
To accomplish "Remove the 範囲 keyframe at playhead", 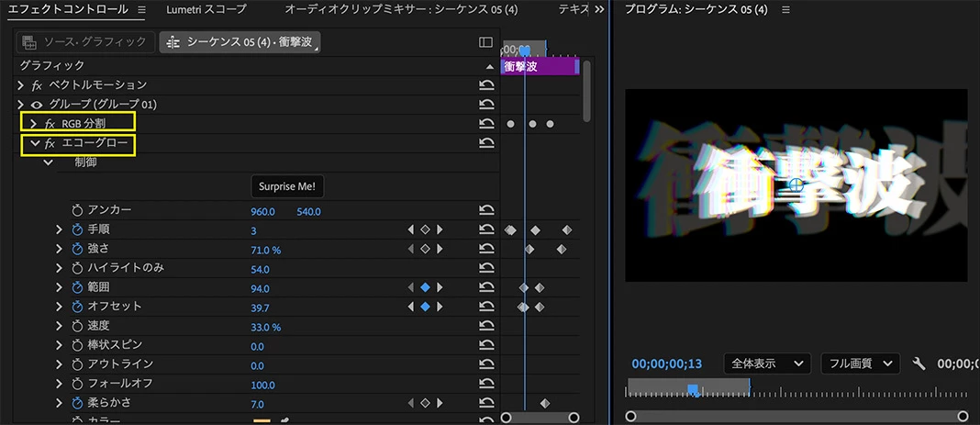I will pyautogui.click(x=425, y=287).
